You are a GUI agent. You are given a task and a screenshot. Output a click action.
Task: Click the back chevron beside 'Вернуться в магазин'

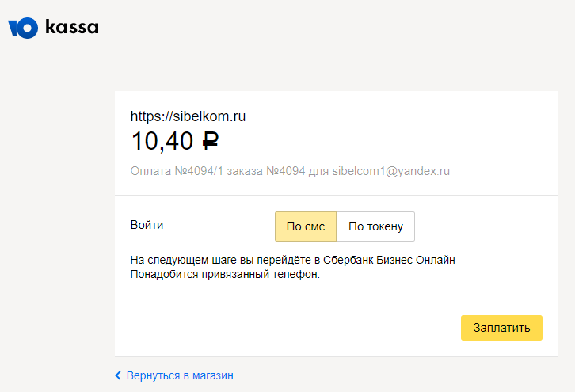118,375
